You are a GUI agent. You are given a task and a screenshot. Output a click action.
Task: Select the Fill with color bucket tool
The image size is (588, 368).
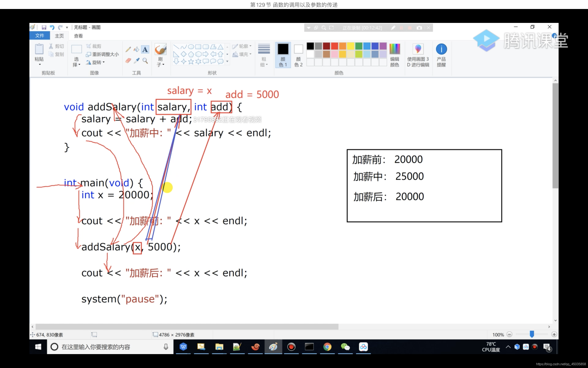coord(137,49)
